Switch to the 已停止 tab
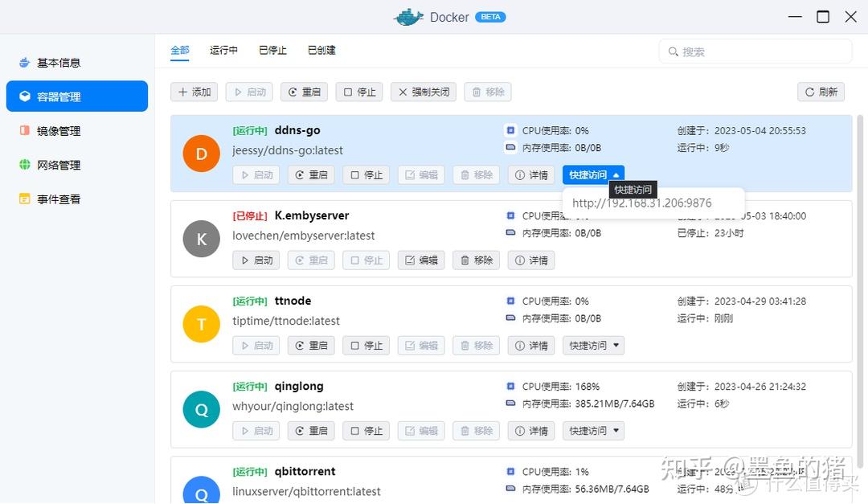 (272, 50)
